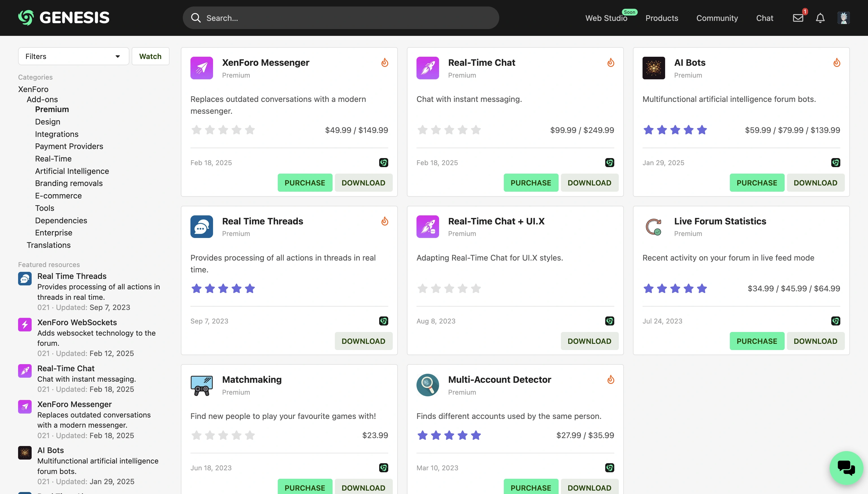868x494 pixels.
Task: Select the Artificial Intelligence category
Action: [71, 171]
